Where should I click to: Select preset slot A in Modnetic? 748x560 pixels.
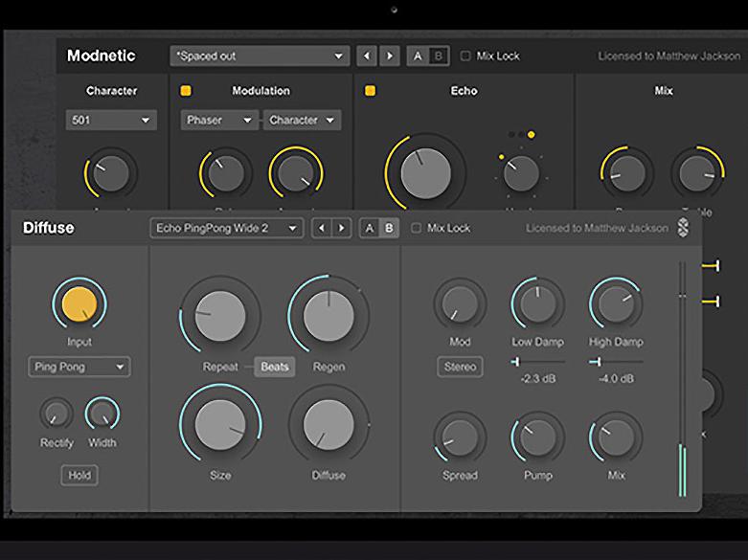417,56
